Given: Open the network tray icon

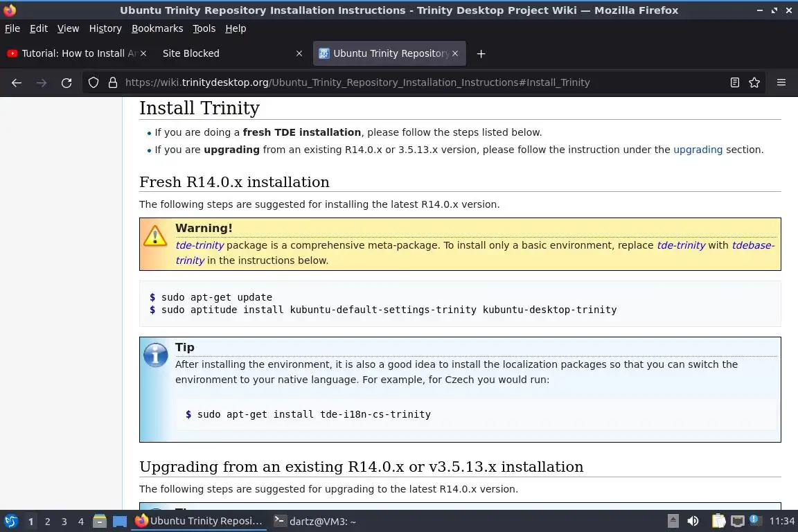Looking at the screenshot, I should [x=738, y=521].
